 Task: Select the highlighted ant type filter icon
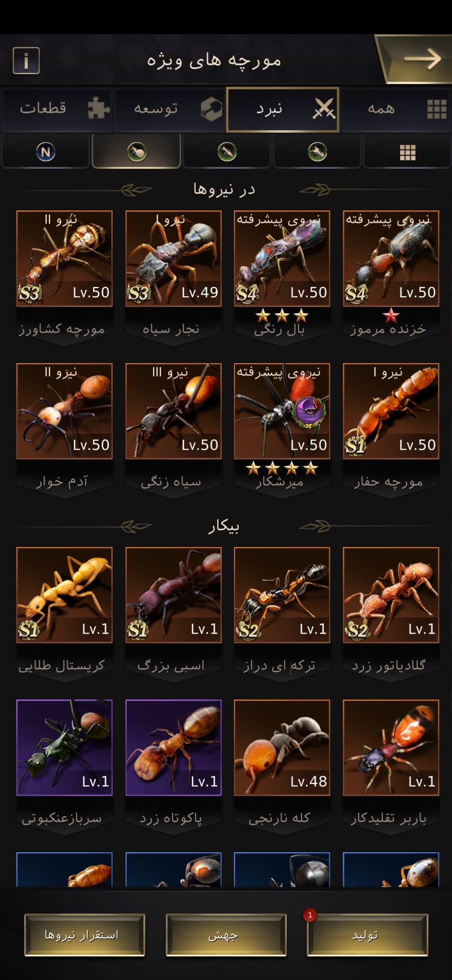click(x=136, y=152)
